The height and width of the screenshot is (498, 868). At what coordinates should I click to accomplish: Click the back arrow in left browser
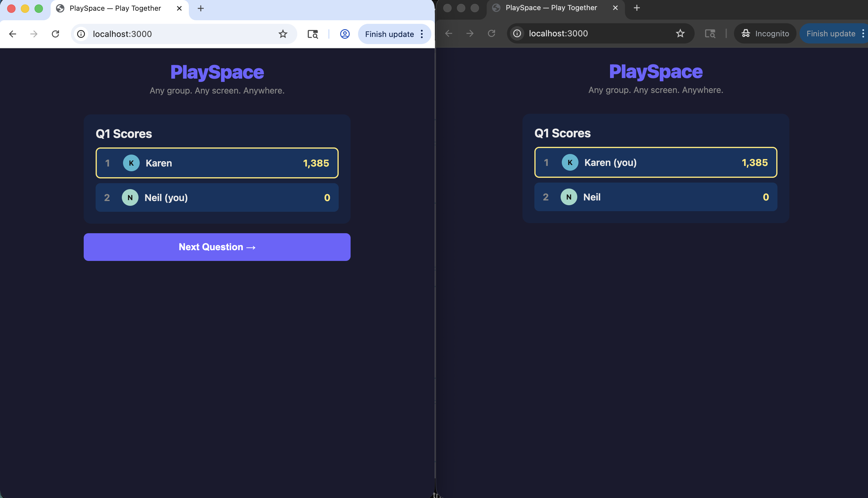point(13,34)
